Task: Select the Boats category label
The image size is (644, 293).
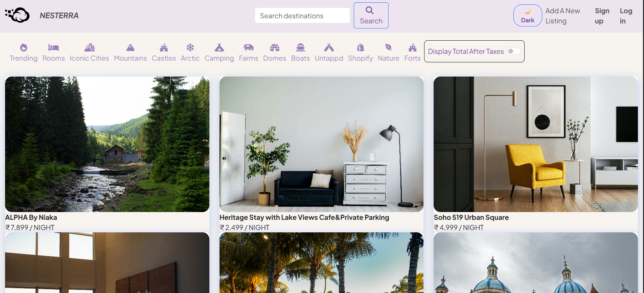Action: [x=300, y=58]
